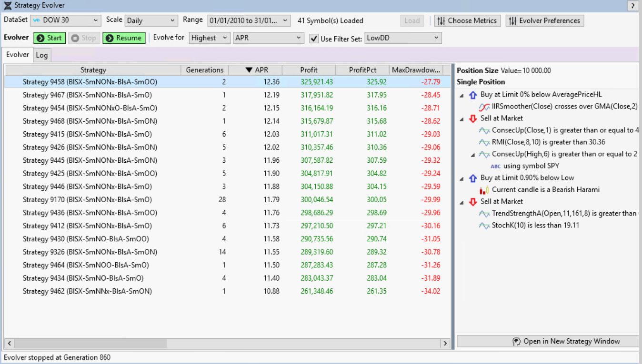Collapse the first Sell at Market rule

[x=461, y=118]
